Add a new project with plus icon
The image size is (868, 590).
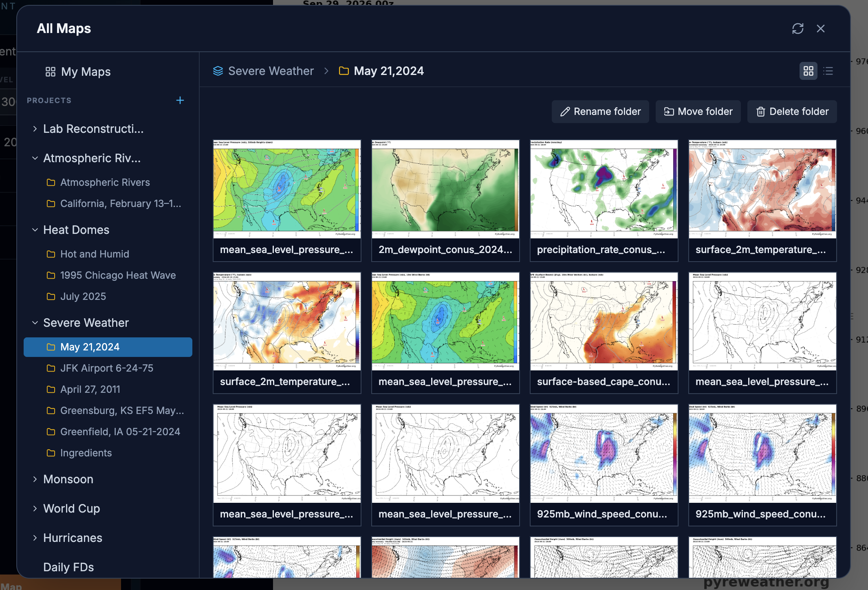click(x=180, y=100)
